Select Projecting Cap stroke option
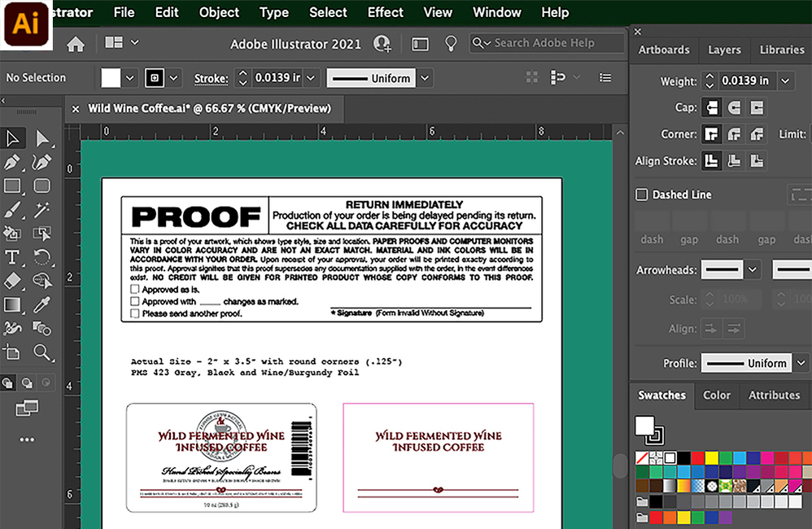 (757, 107)
